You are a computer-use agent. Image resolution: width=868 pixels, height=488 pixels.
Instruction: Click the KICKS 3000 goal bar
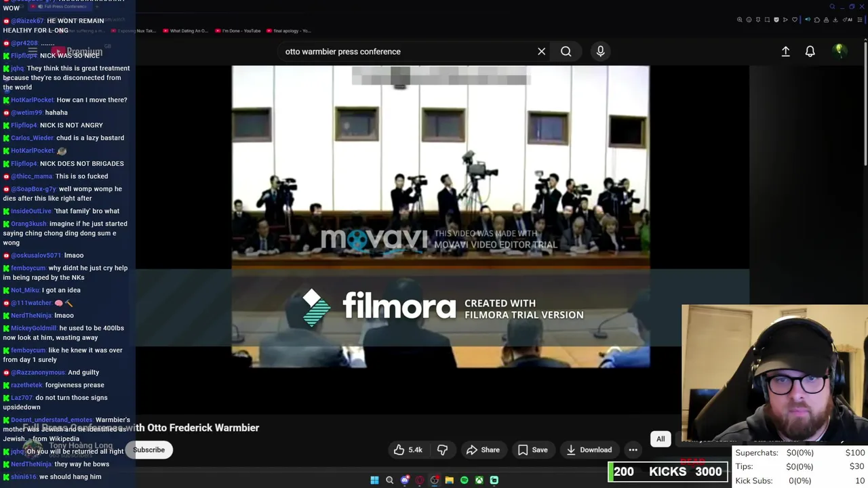[668, 472]
